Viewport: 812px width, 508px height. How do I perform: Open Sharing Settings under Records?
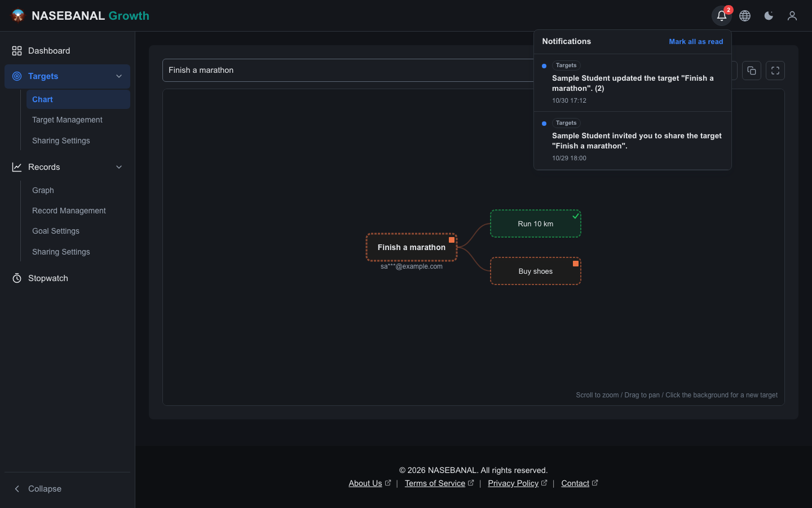(78, 252)
